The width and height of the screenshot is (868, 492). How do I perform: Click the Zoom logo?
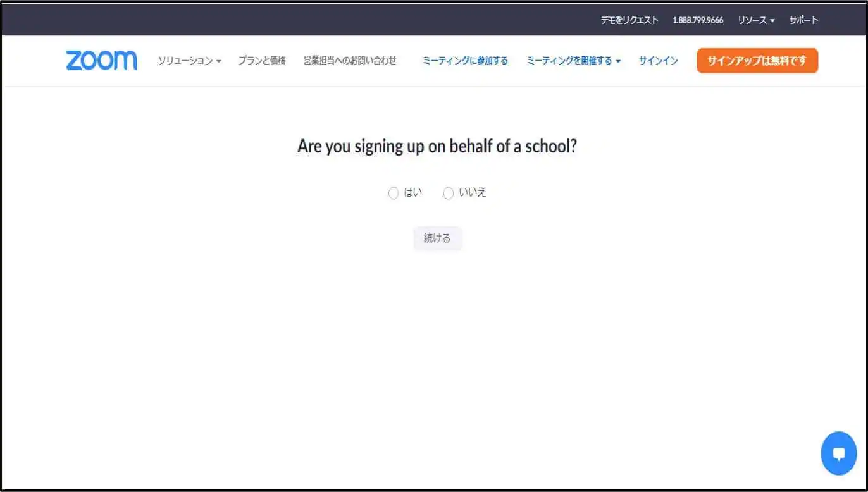tap(101, 61)
